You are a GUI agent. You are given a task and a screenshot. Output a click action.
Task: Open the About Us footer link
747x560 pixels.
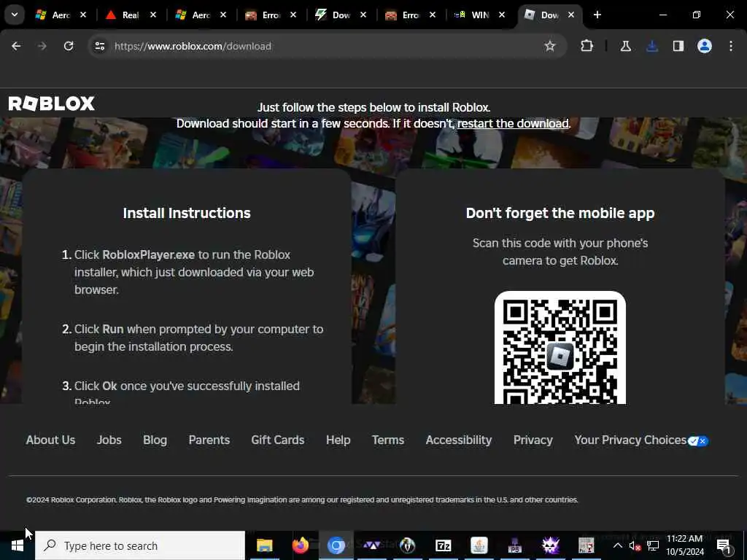click(50, 440)
